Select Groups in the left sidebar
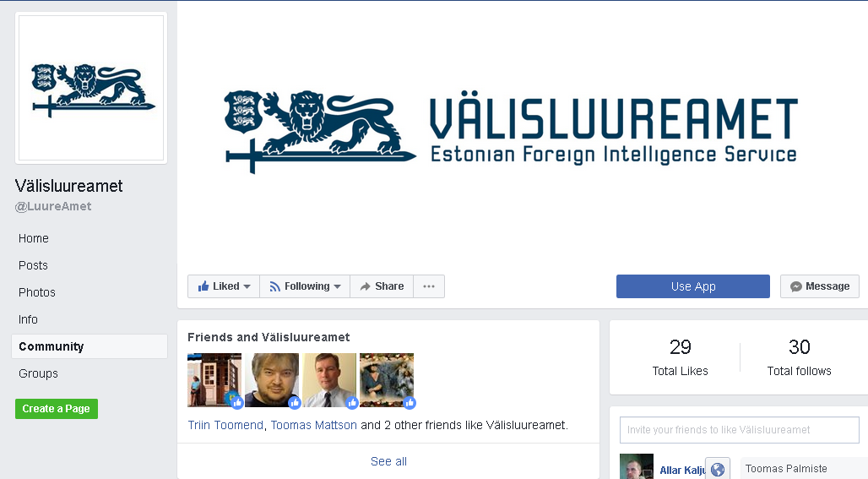The height and width of the screenshot is (479, 868). pos(38,373)
